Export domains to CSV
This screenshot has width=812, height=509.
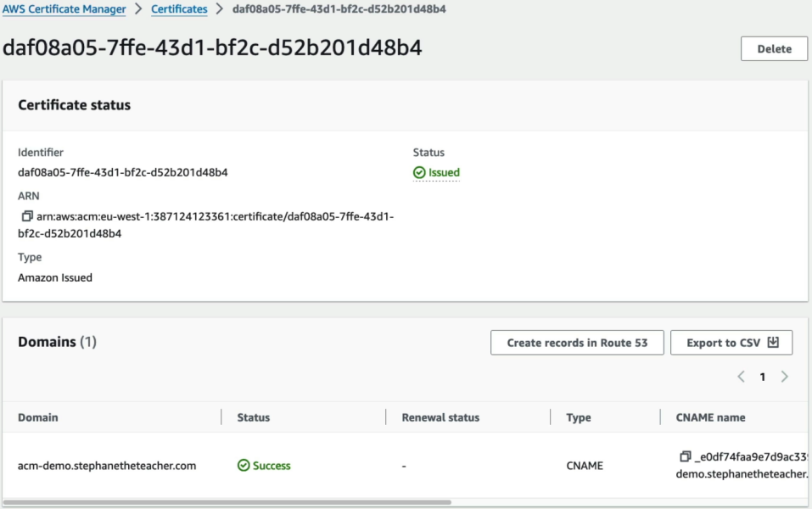(731, 343)
